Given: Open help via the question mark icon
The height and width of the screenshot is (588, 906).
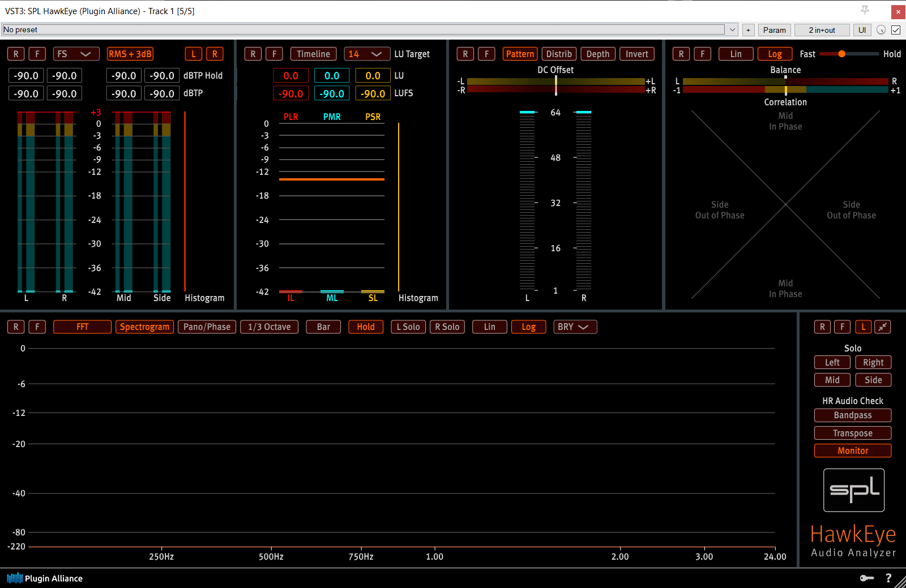Looking at the screenshot, I should 888,578.
